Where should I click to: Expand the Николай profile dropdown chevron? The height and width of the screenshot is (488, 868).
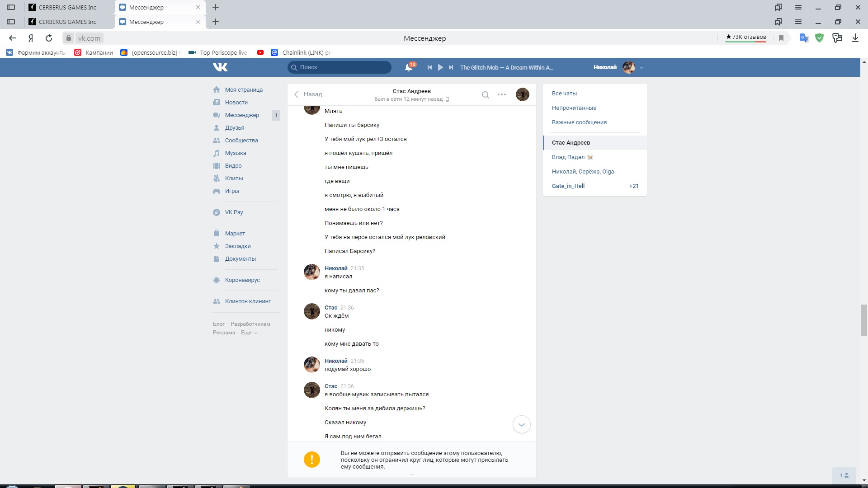(x=642, y=68)
